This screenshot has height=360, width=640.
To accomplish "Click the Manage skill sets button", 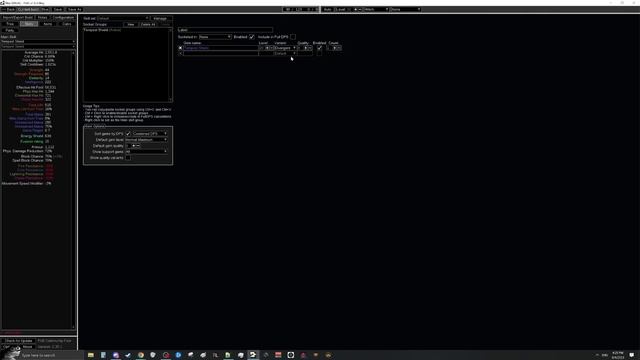I will (160, 18).
